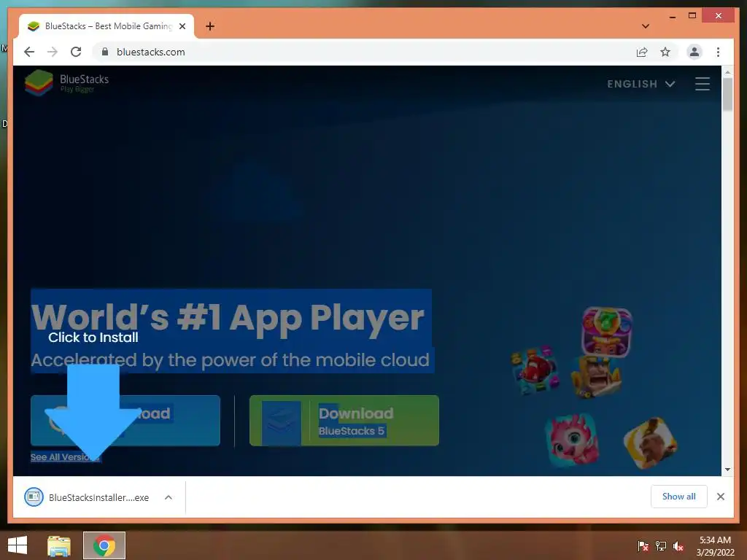Open the tab search chevron in the title bar
747x560 pixels.
tap(646, 26)
